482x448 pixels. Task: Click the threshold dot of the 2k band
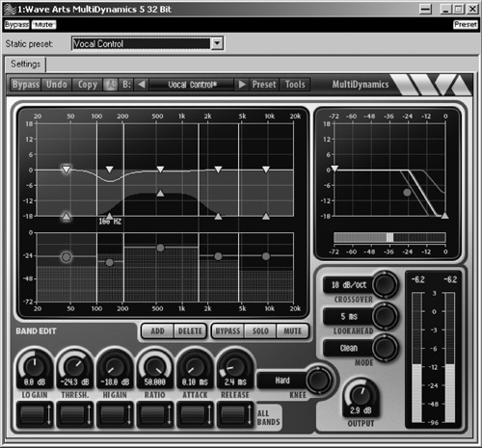[218, 256]
